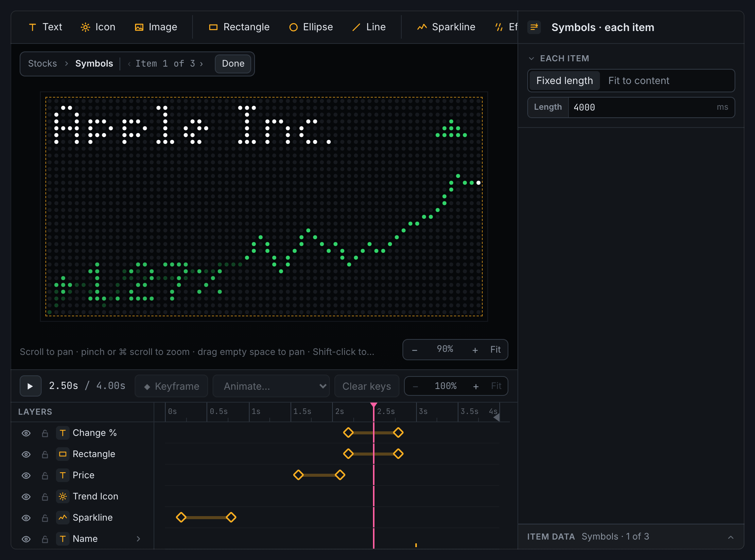Add a Keyframe
Screen dimensions: 755x560
click(171, 386)
